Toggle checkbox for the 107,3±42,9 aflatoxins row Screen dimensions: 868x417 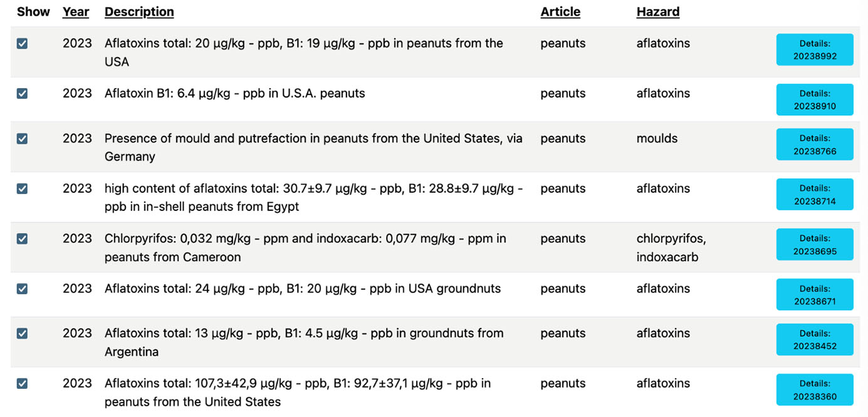(22, 383)
